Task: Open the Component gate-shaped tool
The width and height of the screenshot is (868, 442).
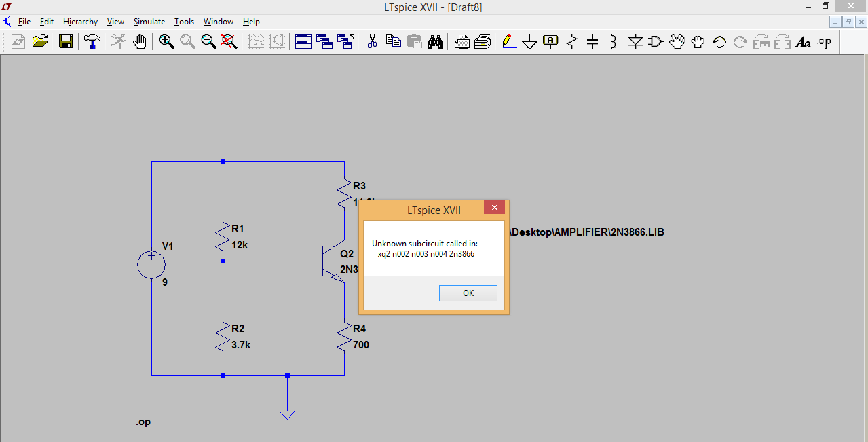Action: tap(656, 41)
